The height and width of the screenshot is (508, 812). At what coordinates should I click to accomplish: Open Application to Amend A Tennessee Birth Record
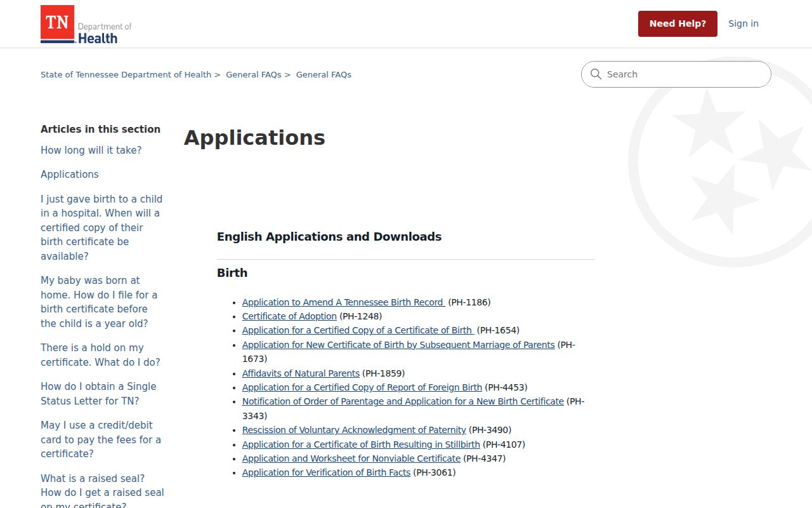(344, 302)
